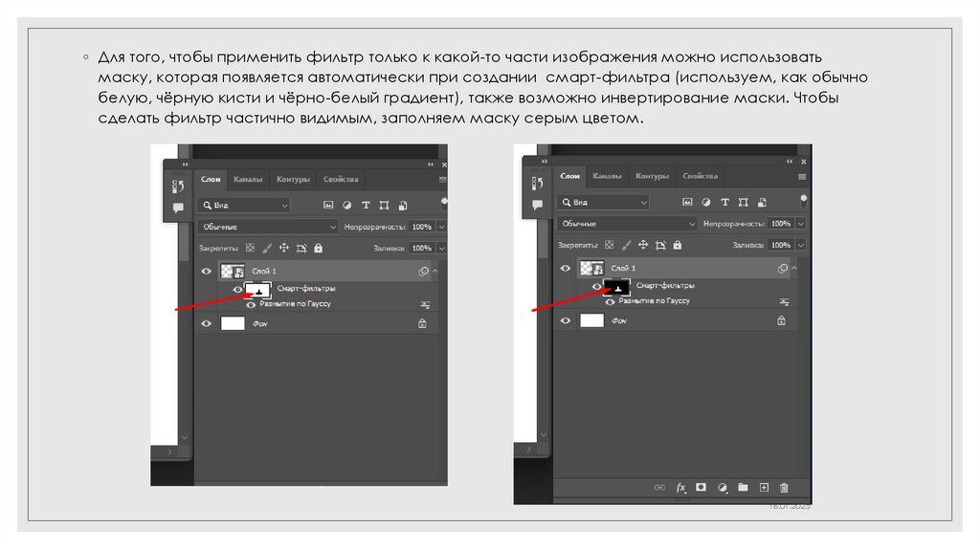Open History panel icon in right screenshot
Screen dimensions: 980x549
coord(538,183)
